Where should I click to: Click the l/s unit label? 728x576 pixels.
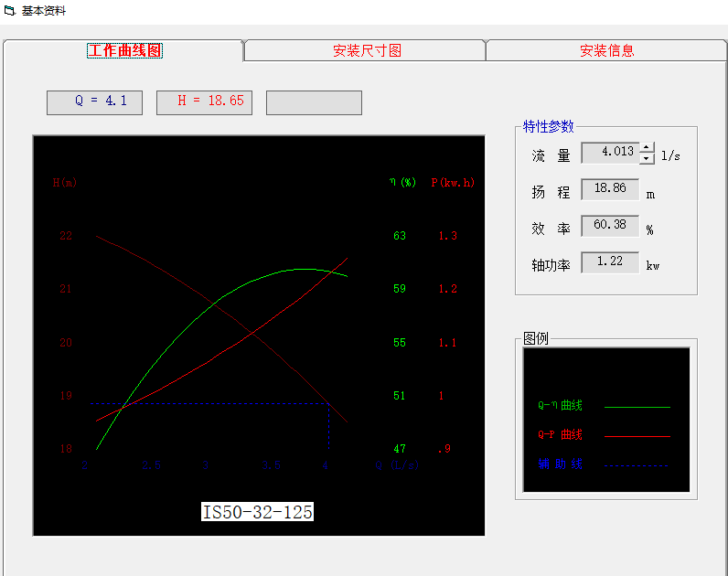click(x=670, y=155)
